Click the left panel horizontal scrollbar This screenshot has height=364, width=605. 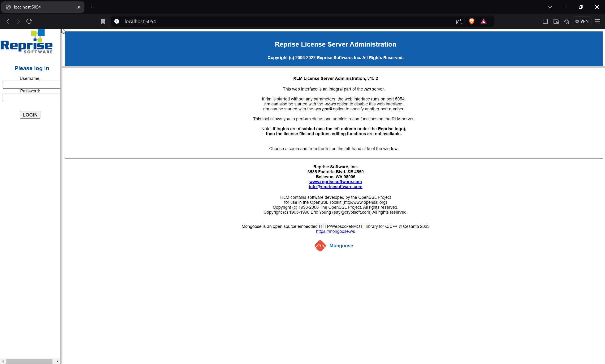[29, 361]
